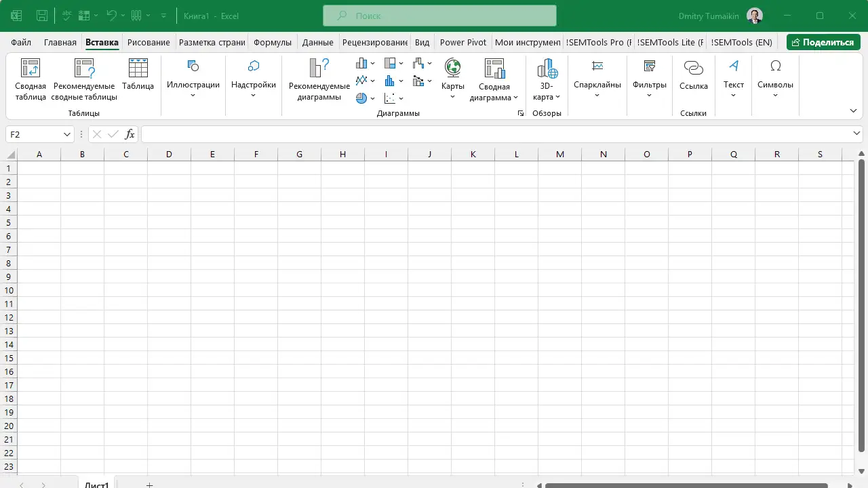Run spell check from the quick access toolbar
868x488 pixels.
(67, 15)
